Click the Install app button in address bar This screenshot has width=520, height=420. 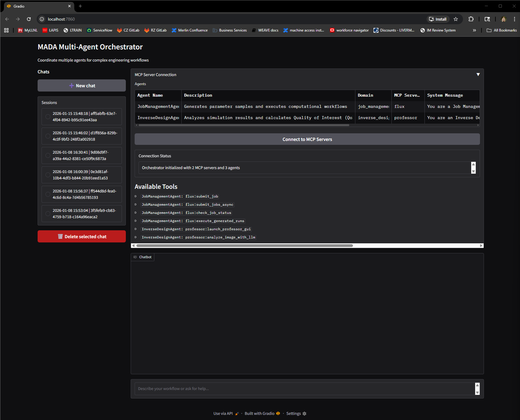click(x=438, y=19)
